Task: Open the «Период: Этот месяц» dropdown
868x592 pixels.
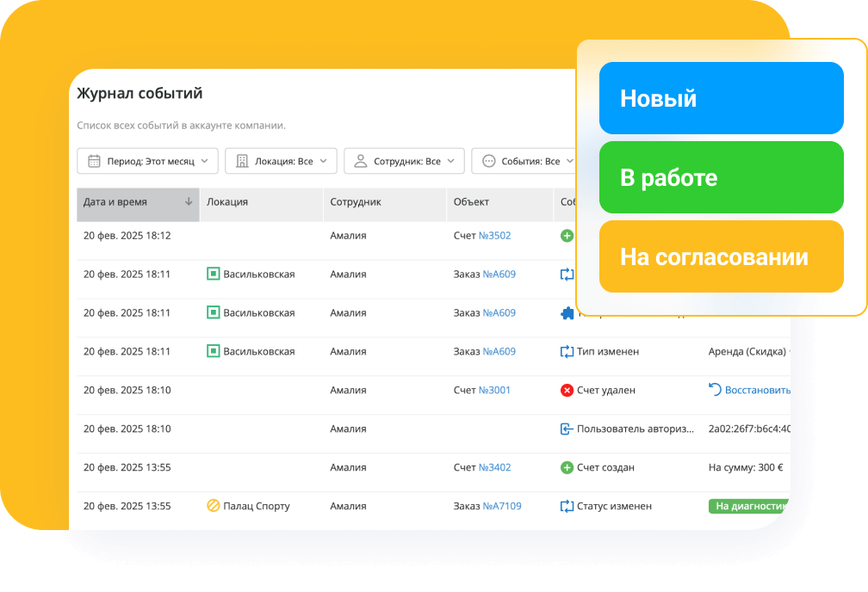Action: coord(146,160)
